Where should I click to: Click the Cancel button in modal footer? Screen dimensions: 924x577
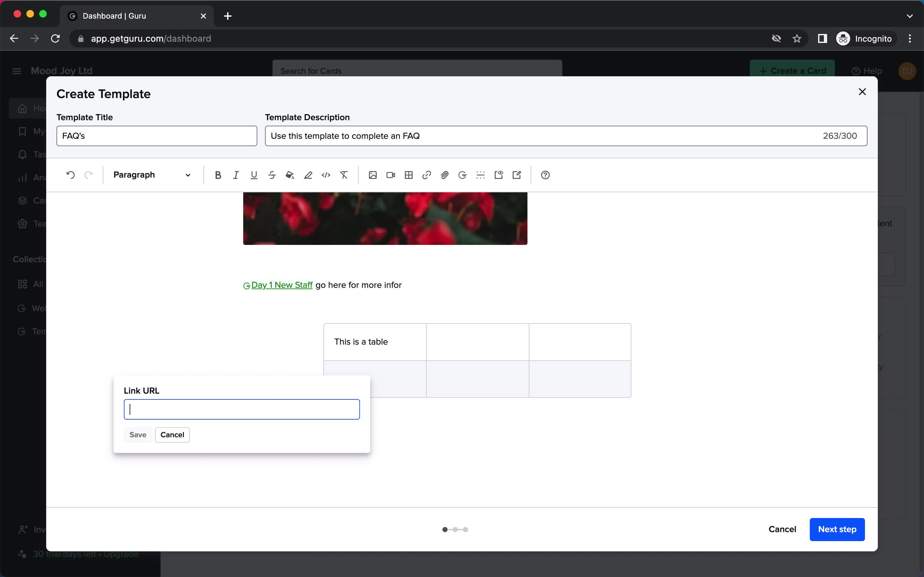point(782,529)
